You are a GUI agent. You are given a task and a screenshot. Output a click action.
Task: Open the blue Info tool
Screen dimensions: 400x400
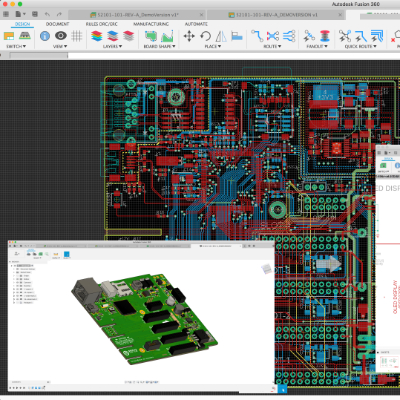(x=45, y=36)
